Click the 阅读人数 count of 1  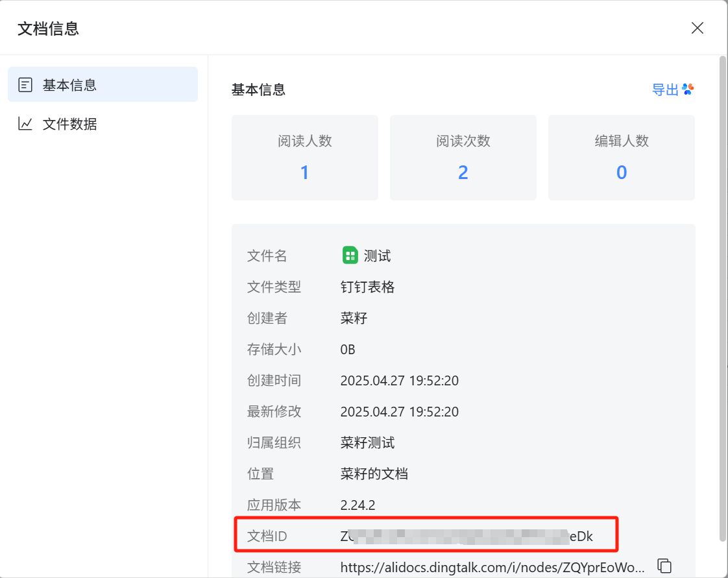304,173
